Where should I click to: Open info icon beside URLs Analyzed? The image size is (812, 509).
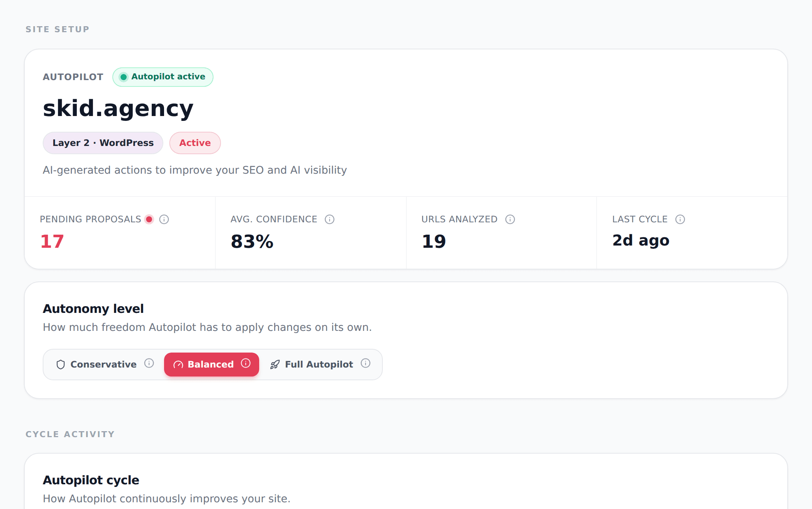click(x=510, y=219)
